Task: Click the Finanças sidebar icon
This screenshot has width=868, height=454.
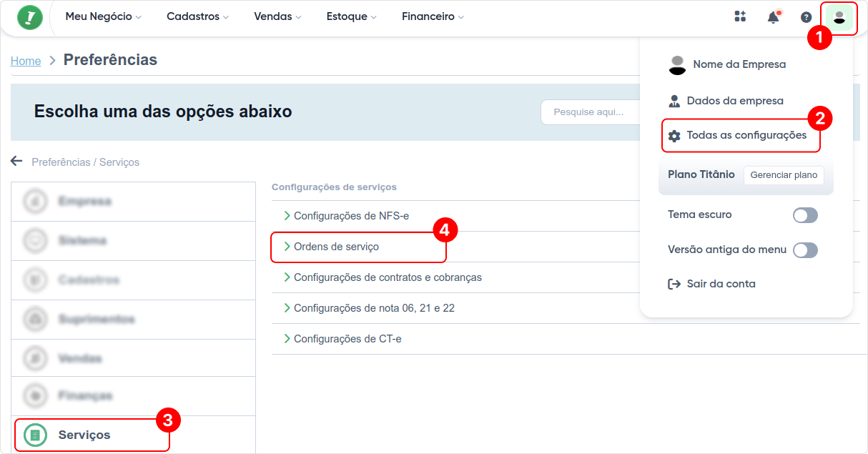Action: 35,395
